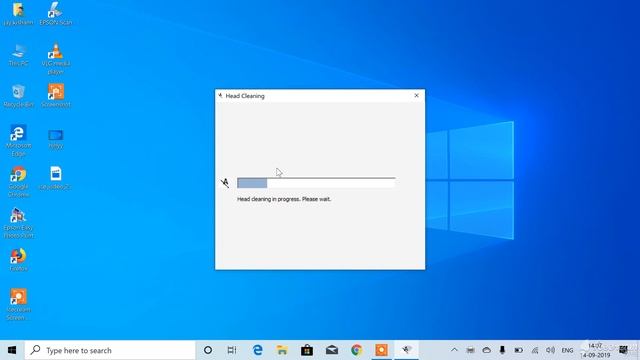Viewport: 640px width, 360px height.
Task: Select Icecream Screen Recorder desktop shortcut
Action: [18, 304]
